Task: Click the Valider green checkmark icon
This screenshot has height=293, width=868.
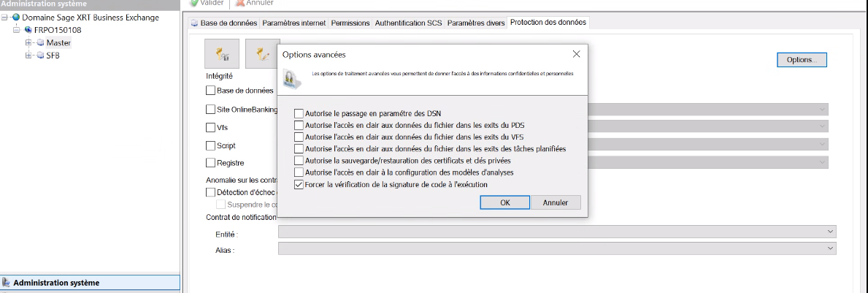Action: (x=193, y=3)
